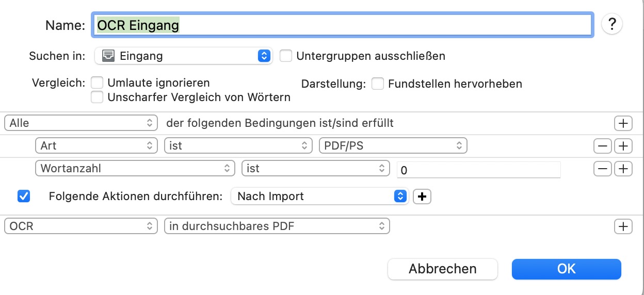
Task: Click the OK button
Action: tap(566, 269)
